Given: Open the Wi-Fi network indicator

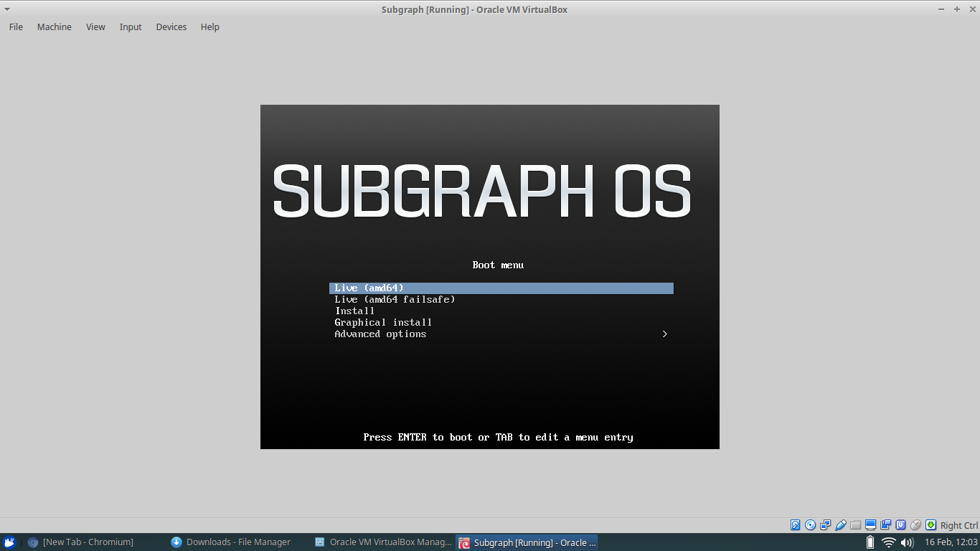Looking at the screenshot, I should click(889, 542).
